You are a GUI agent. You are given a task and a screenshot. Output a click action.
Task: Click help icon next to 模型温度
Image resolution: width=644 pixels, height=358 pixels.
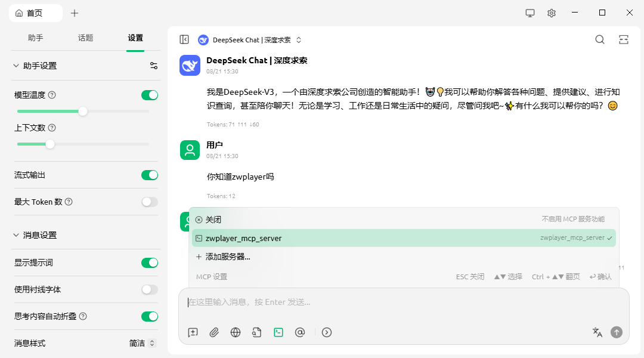pos(52,95)
